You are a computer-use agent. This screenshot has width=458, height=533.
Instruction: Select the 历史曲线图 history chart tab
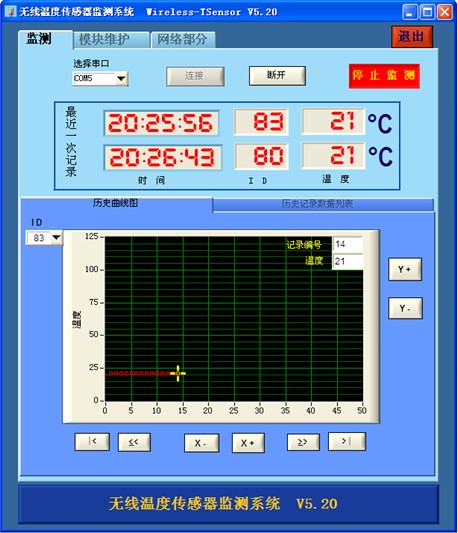[116, 203]
